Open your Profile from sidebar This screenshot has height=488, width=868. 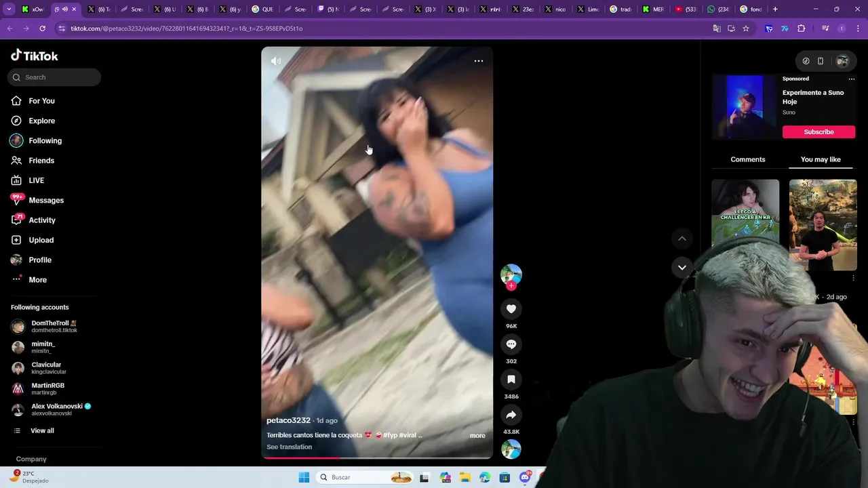coord(40,260)
